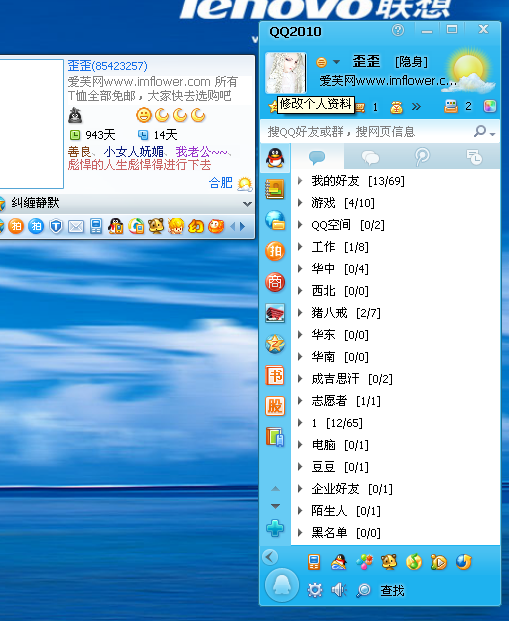Click the 歪歪(85423257) name link

(x=107, y=66)
